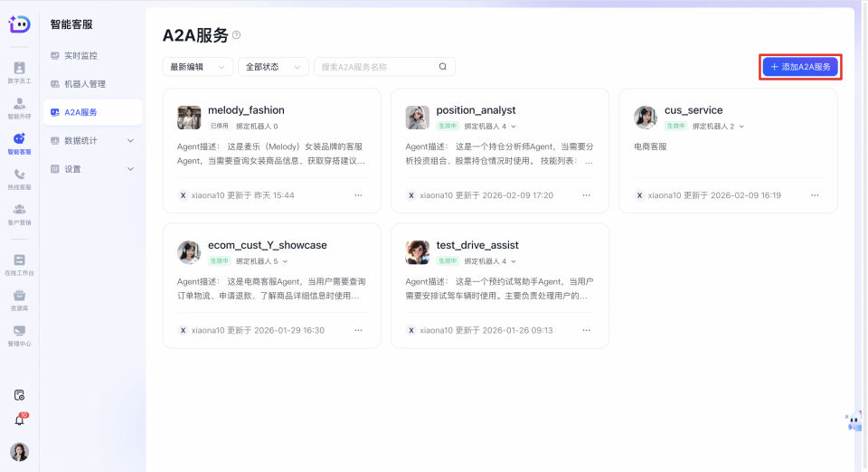Open more options for melody_fashion card
Viewport: 868px width, 472px height.
[358, 195]
